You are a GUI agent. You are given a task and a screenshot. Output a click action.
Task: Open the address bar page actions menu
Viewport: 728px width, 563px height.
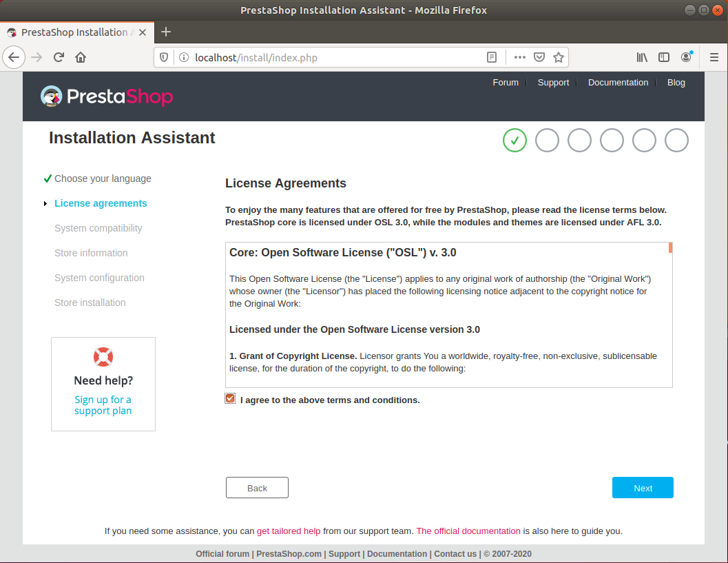[x=519, y=57]
